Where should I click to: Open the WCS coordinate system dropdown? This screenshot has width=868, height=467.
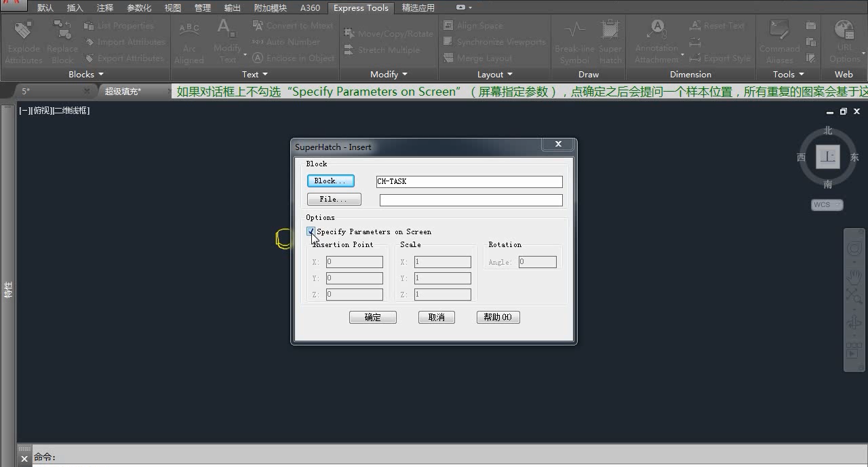827,204
